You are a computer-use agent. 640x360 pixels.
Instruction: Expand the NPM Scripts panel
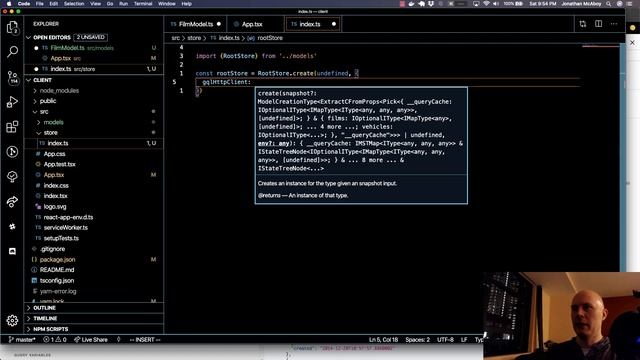pyautogui.click(x=94, y=329)
